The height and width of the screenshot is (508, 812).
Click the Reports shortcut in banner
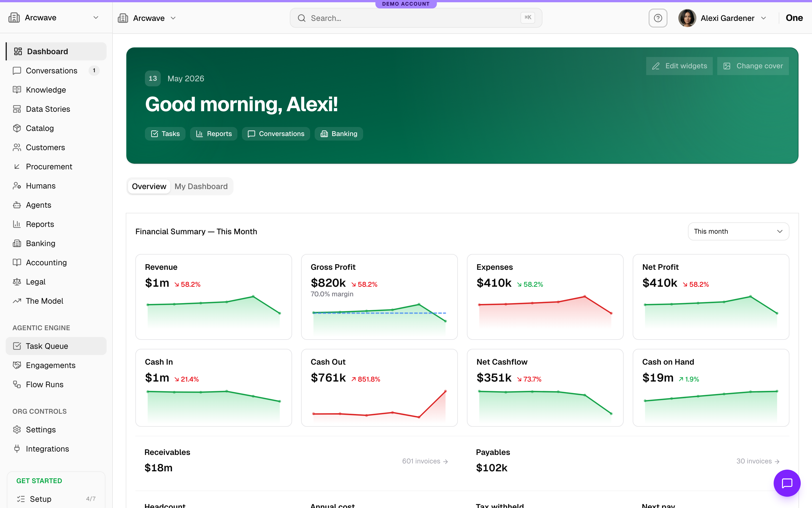[214, 134]
